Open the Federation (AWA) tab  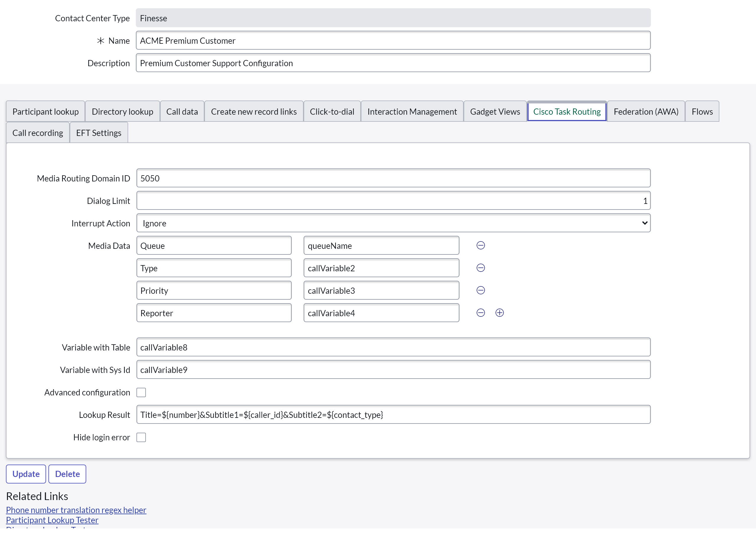tap(646, 111)
